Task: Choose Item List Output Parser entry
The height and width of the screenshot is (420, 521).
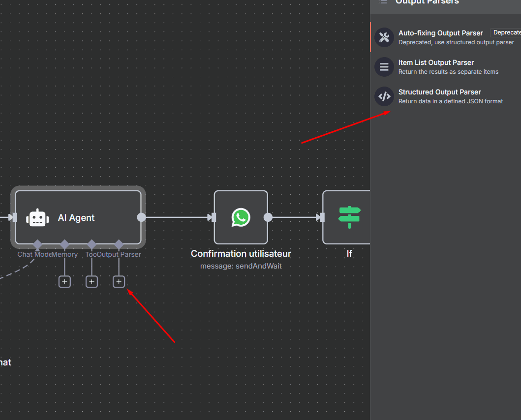Action: click(446, 67)
